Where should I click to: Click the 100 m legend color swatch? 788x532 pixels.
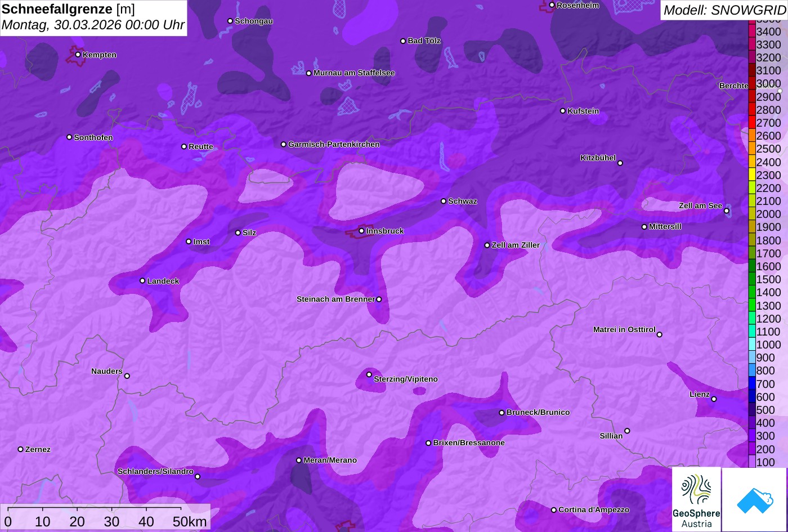752,462
